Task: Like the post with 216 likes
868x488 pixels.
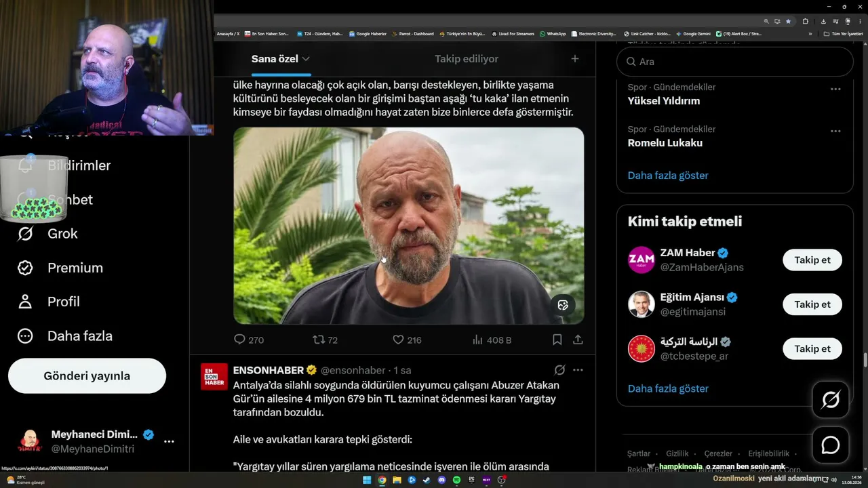Action: click(407, 340)
